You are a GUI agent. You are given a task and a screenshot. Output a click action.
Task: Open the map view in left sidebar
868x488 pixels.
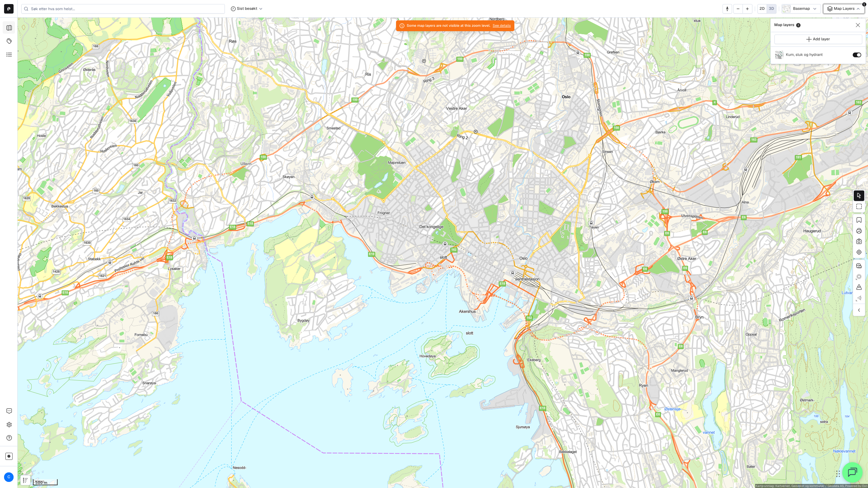[x=9, y=28]
